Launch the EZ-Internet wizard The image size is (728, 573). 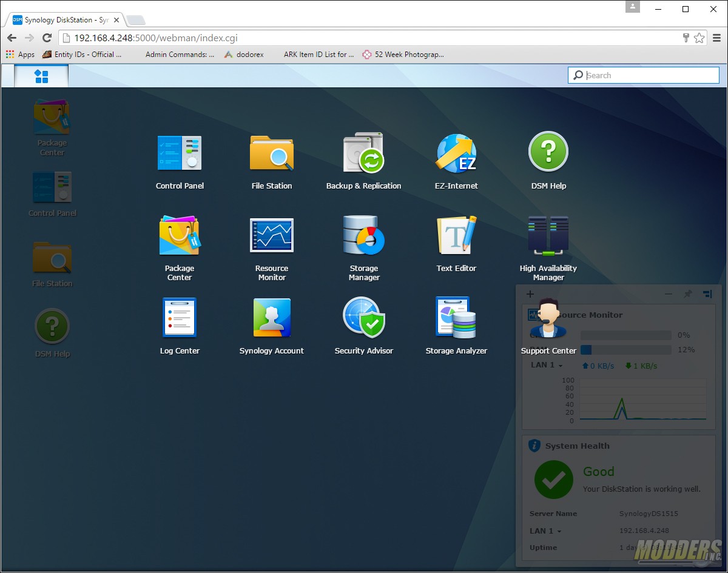(456, 161)
